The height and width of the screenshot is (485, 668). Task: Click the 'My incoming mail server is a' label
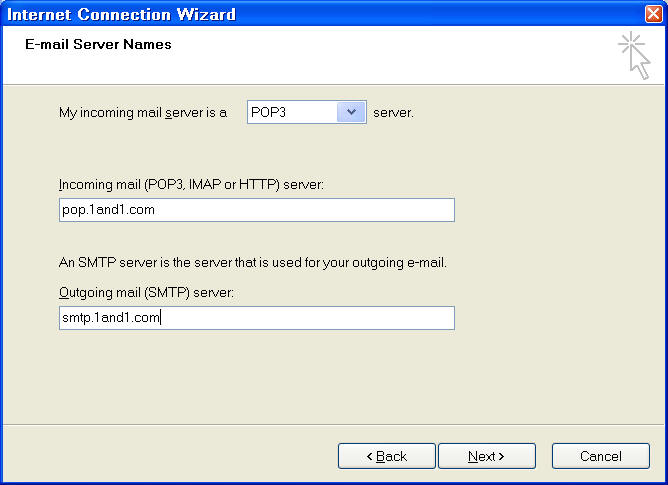pyautogui.click(x=143, y=112)
